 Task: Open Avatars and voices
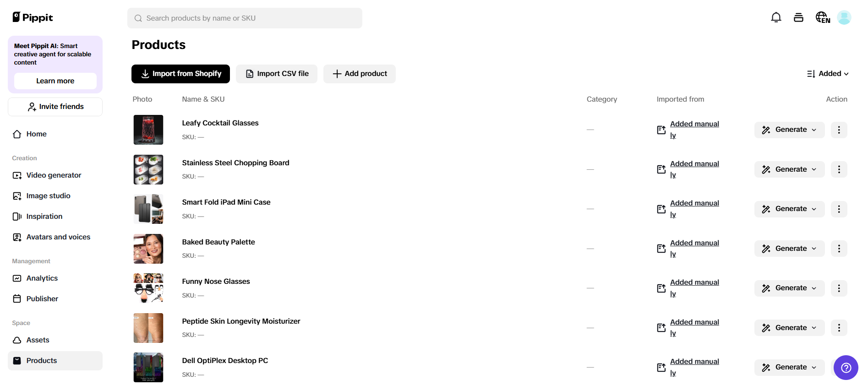[x=58, y=237]
